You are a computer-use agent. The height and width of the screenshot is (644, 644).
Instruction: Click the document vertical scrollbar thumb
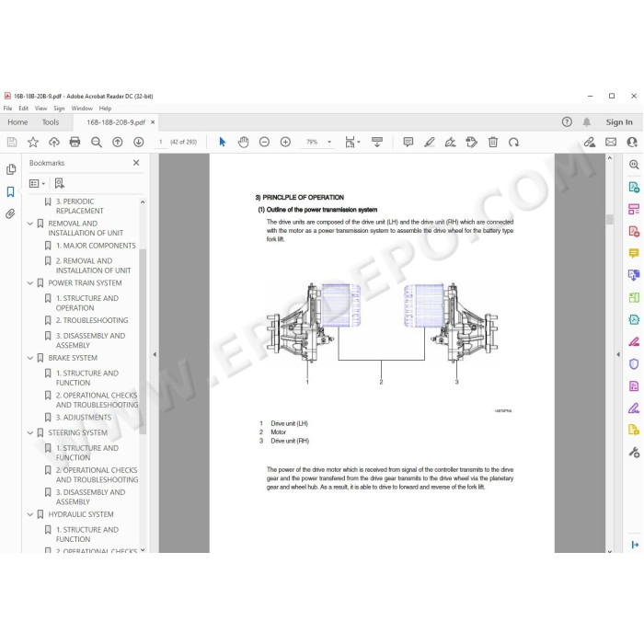(609, 219)
